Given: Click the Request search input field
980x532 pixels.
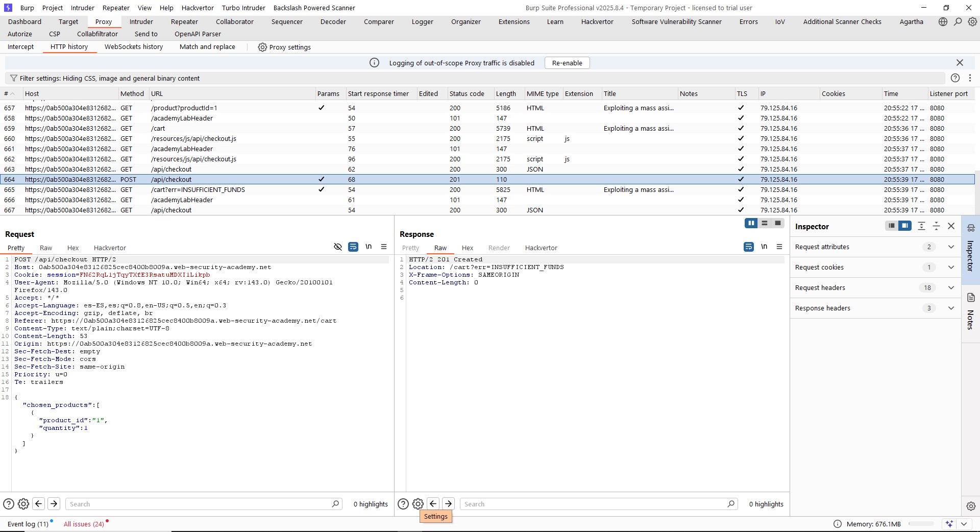Looking at the screenshot, I should click(199, 504).
